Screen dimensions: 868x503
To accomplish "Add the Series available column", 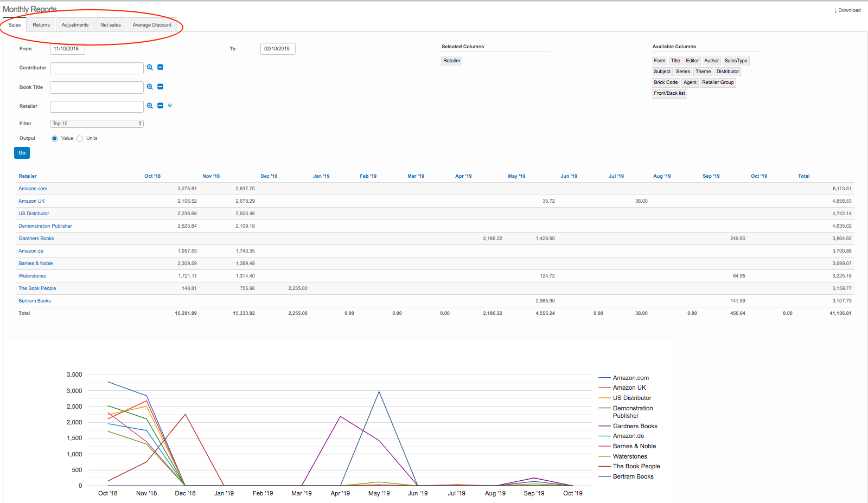I will point(682,72).
